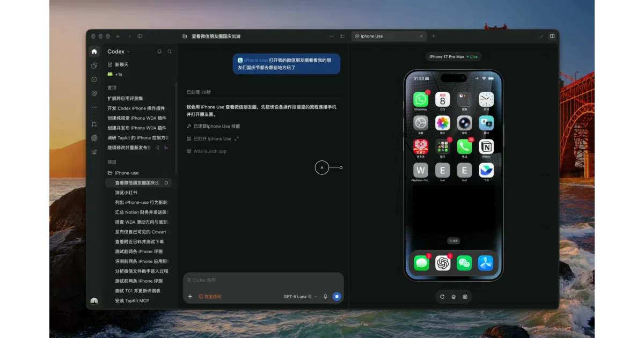Screen dimensions: 644x338
Task: Tap Camera app on the iPhone
Action: tap(464, 123)
